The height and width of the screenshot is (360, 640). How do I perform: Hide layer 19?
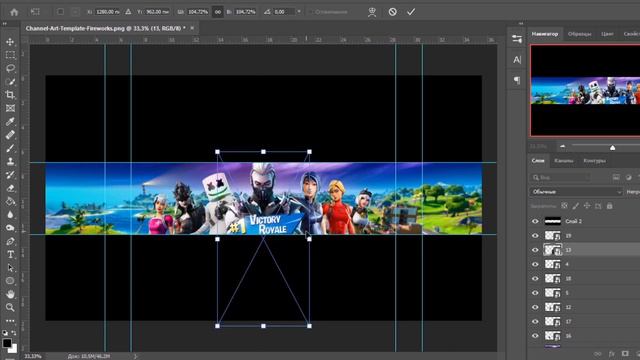(x=535, y=236)
